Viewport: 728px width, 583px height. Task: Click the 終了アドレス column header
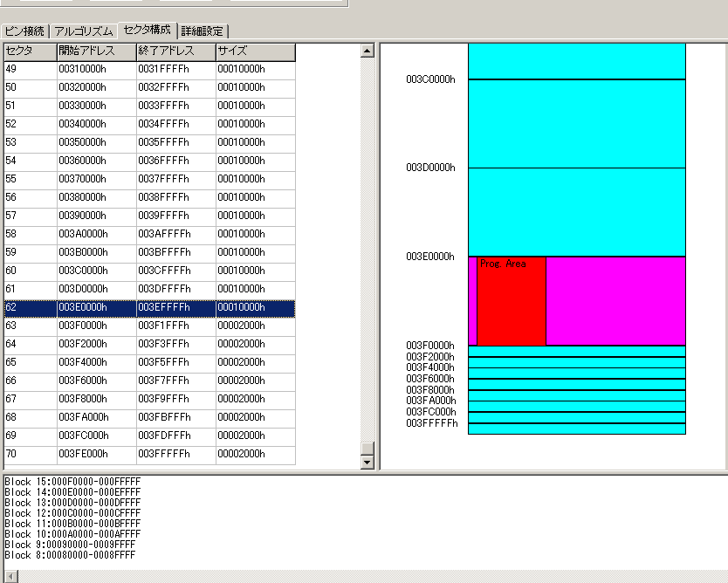coord(175,51)
